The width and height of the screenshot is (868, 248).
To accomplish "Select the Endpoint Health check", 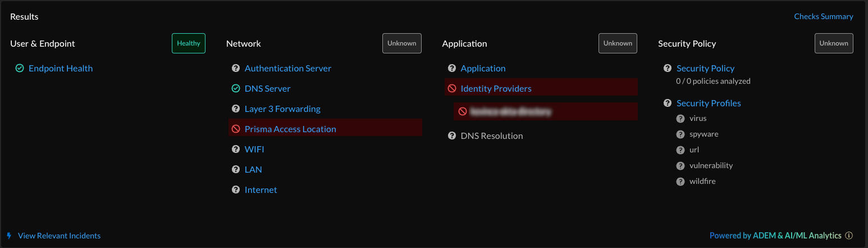I will (61, 69).
